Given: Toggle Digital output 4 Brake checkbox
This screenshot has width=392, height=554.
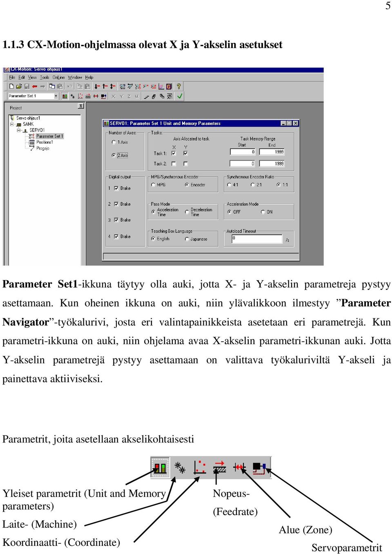Looking at the screenshot, I should coord(116,236).
